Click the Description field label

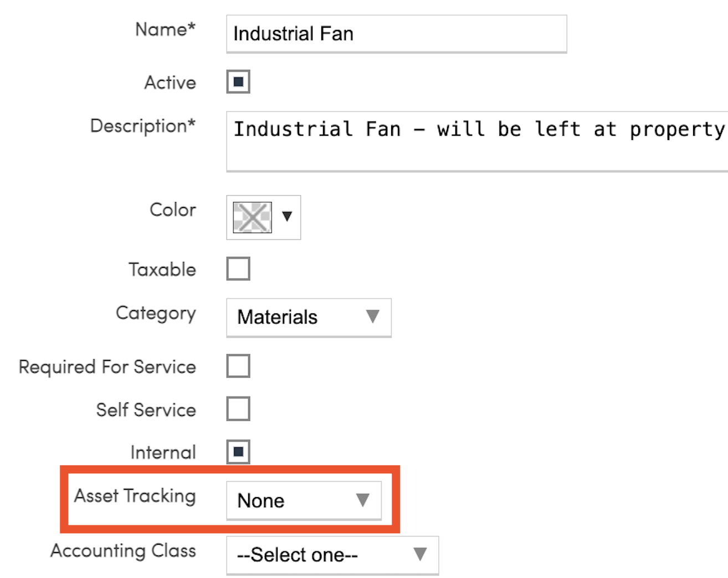(142, 126)
